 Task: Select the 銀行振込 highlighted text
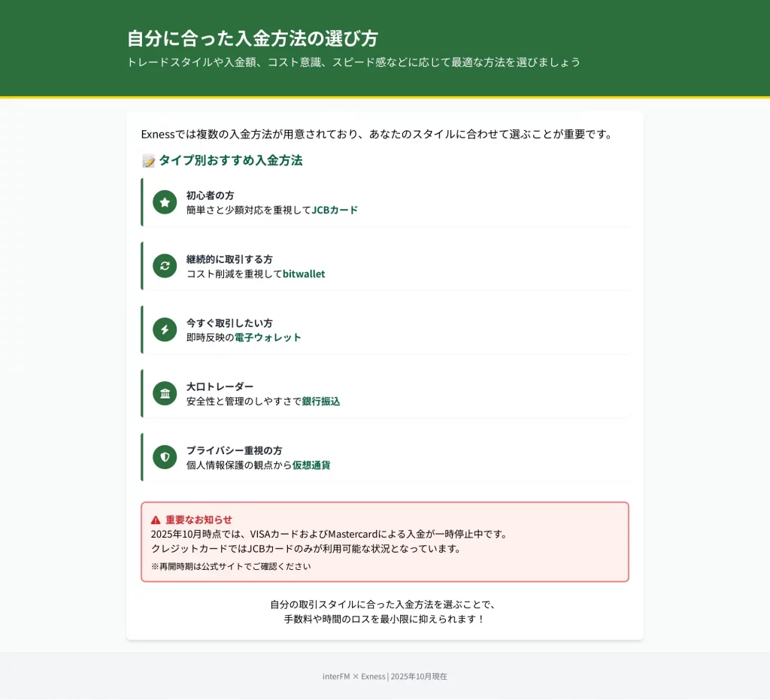320,402
